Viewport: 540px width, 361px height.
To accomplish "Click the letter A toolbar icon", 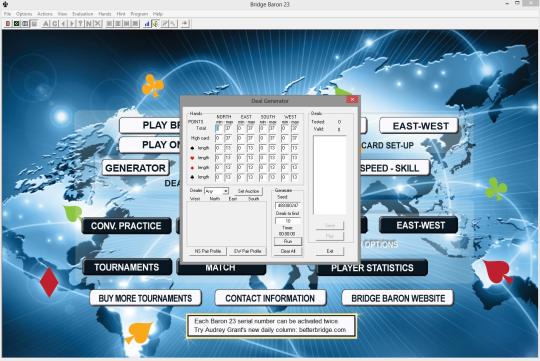I will tap(46, 23).
